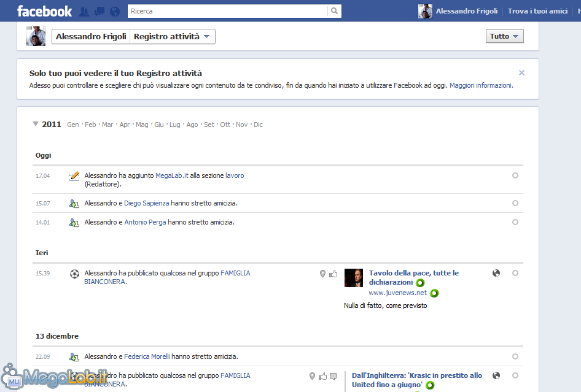
Task: Jump to the Mar month
Action: (x=107, y=125)
